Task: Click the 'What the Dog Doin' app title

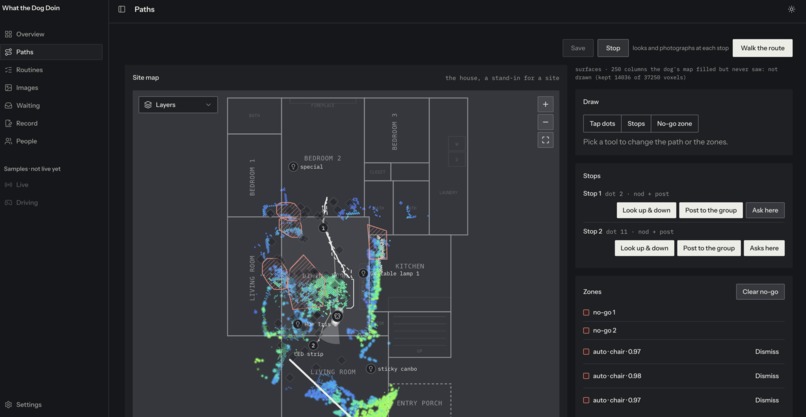Action: 31,8
